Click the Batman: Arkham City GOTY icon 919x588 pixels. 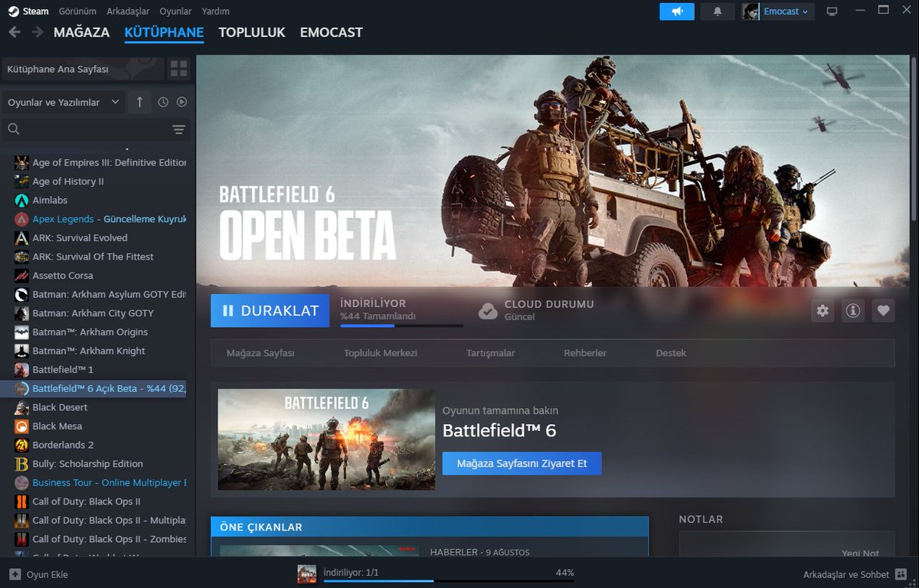point(21,313)
